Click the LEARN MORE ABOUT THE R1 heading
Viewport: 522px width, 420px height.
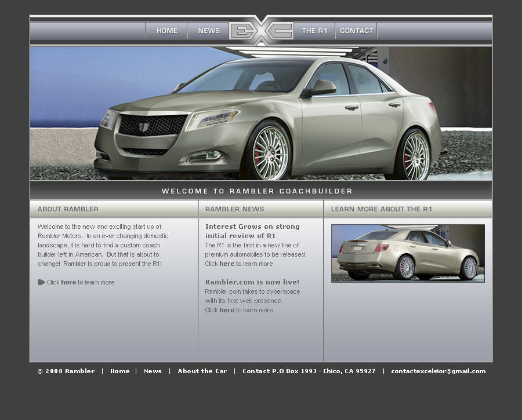coord(382,209)
